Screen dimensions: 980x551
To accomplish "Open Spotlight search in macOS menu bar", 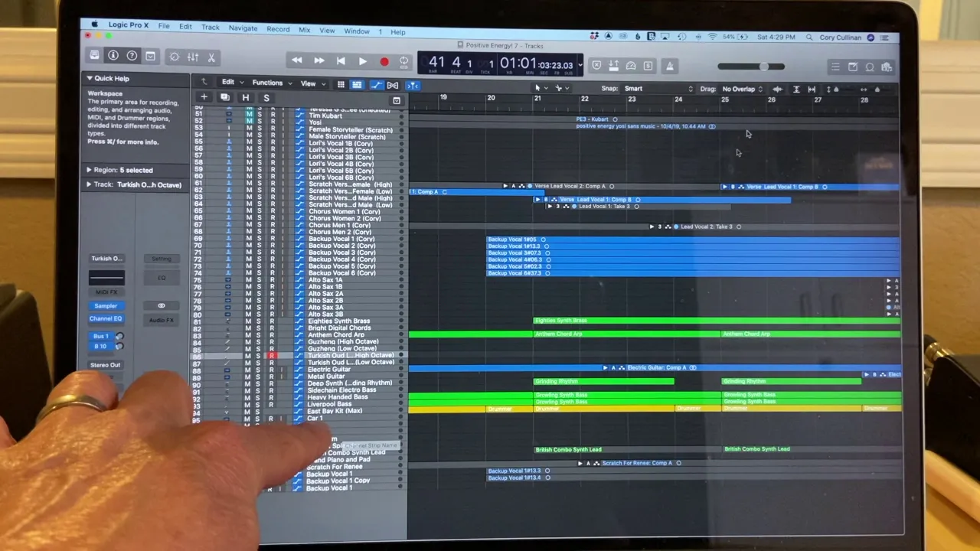I will click(810, 37).
